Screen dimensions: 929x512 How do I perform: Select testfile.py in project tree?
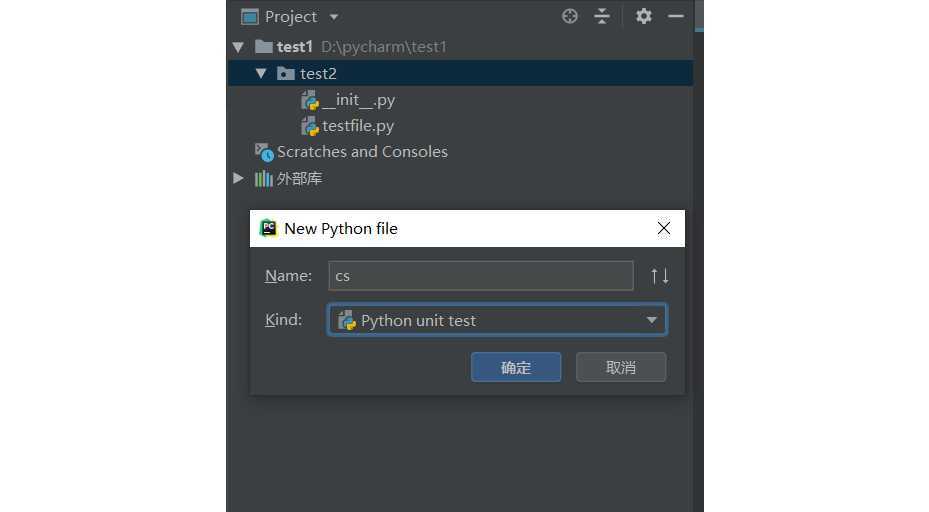pos(358,126)
